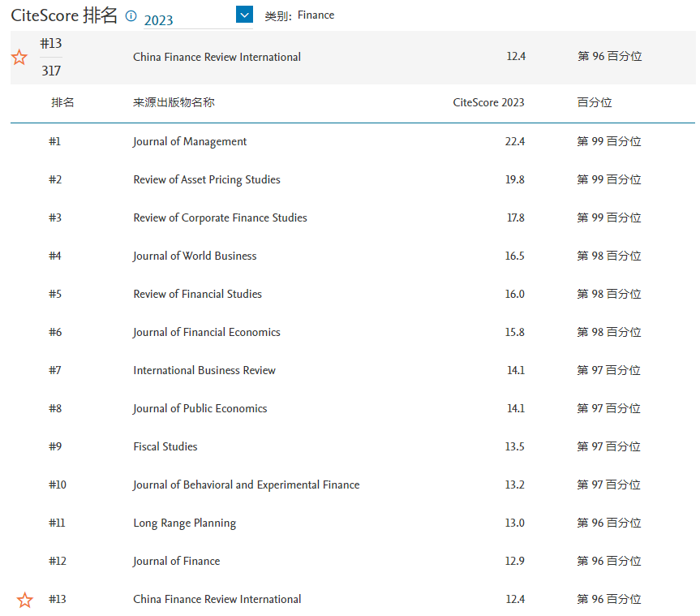Click China Finance Review International in top row
The image size is (700, 616).
point(217,57)
